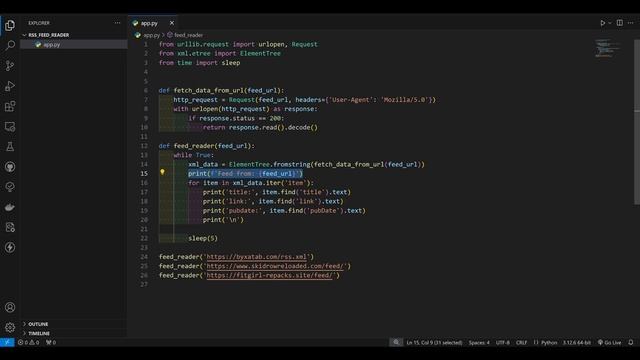Open the Explorer Views and More Actions ellipsis
Viewport: 640px width, 360px height.
[x=118, y=23]
